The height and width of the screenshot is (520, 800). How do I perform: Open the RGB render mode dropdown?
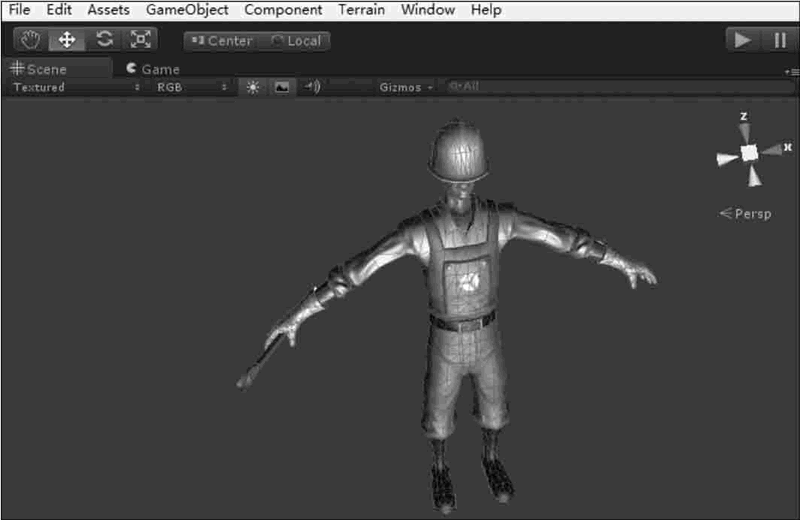(x=191, y=87)
